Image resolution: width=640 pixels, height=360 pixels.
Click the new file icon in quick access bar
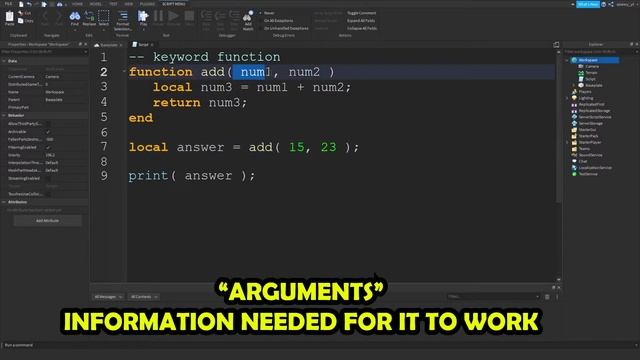point(21,4)
